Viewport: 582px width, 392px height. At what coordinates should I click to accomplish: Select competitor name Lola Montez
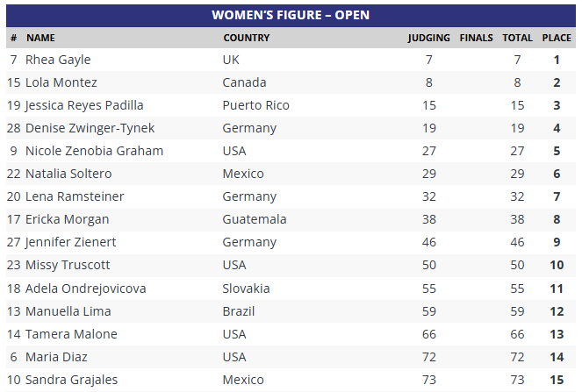[x=61, y=82]
